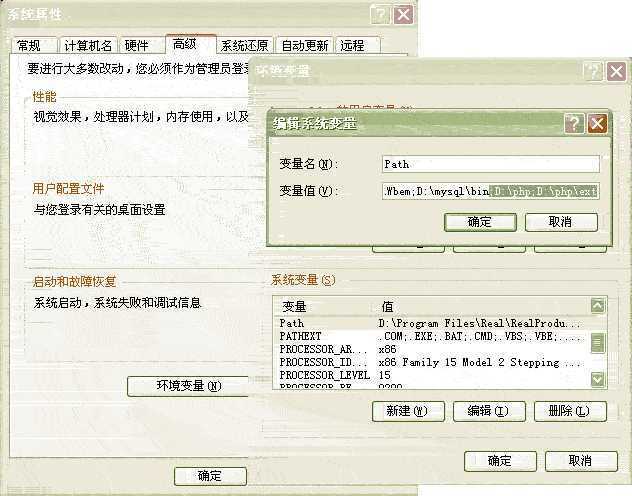Click into the 变量值 input field

(491, 191)
